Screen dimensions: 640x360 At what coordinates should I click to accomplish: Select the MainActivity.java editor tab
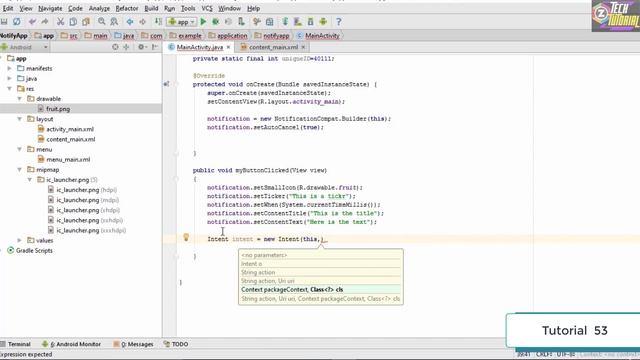tap(200, 47)
